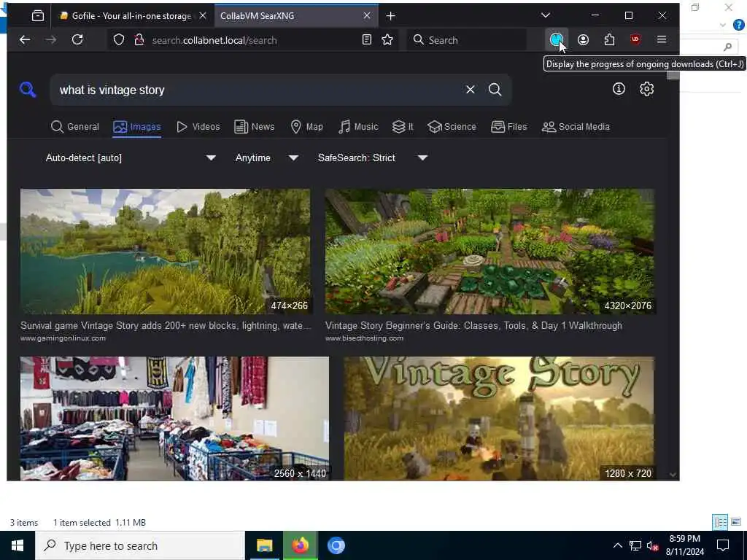The width and height of the screenshot is (747, 560).
Task: Open the Firefox downloads progress panel
Action: [x=557, y=40]
